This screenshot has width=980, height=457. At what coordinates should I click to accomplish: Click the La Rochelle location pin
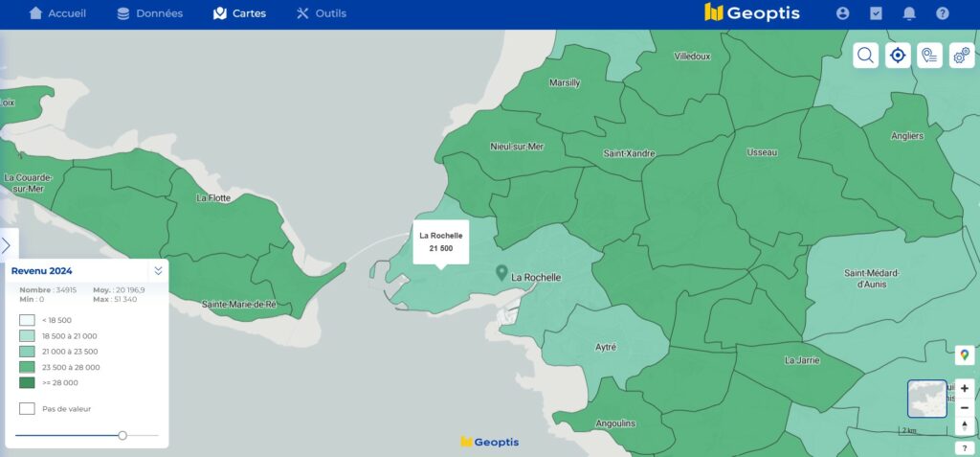coord(501,272)
